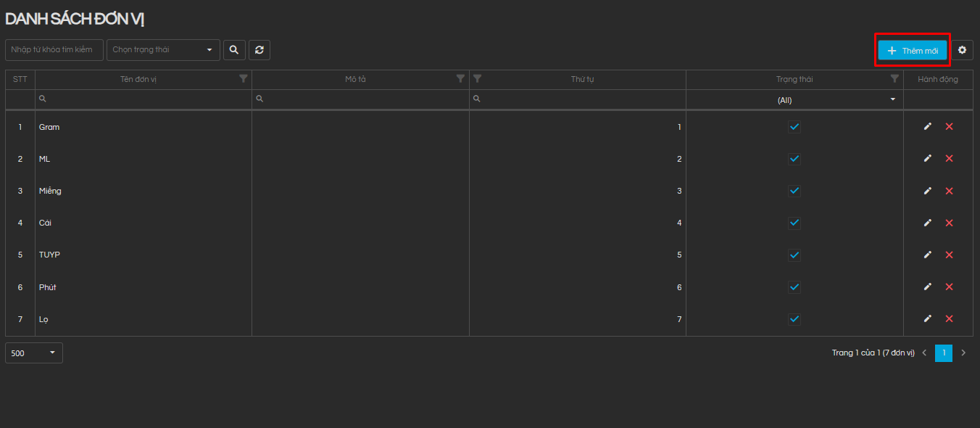The width and height of the screenshot is (980, 428).
Task: Edit the Gram unit row
Action: (928, 127)
